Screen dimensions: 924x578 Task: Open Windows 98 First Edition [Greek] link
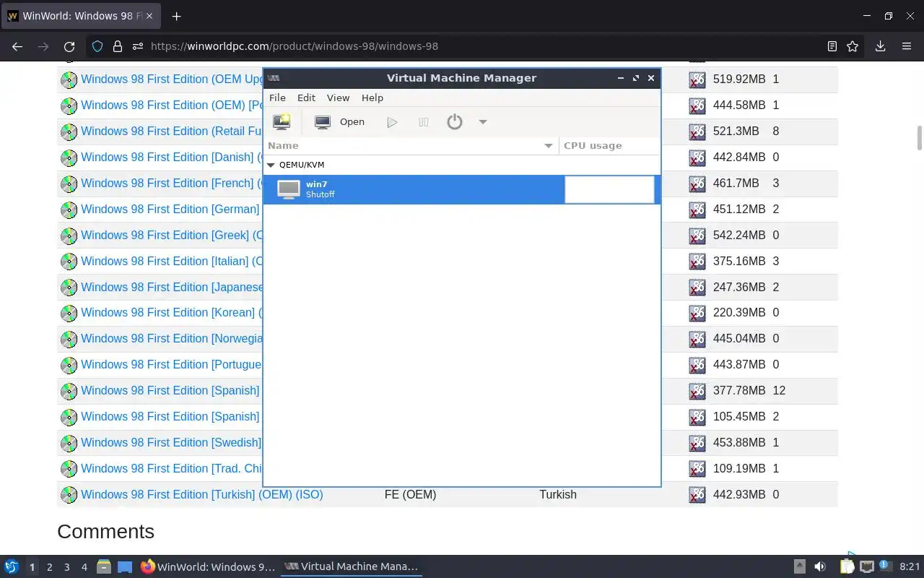[171, 236]
